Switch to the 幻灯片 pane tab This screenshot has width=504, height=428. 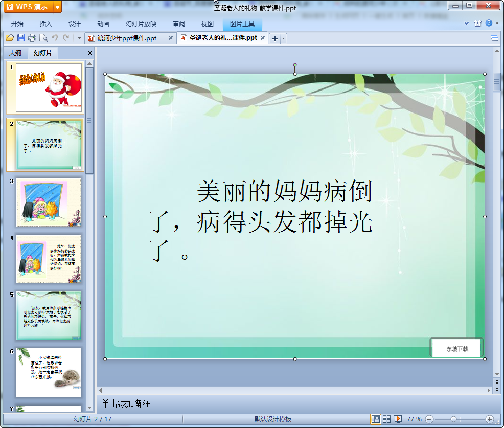[43, 53]
